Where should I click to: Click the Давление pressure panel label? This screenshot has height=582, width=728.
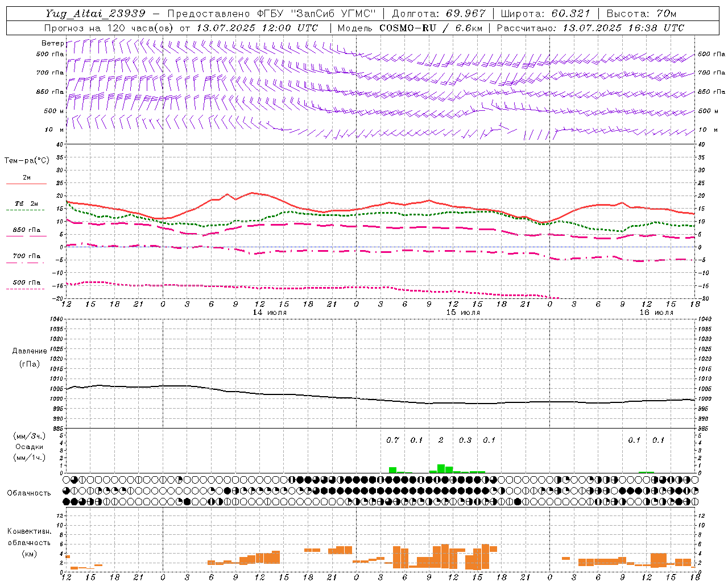tap(30, 351)
